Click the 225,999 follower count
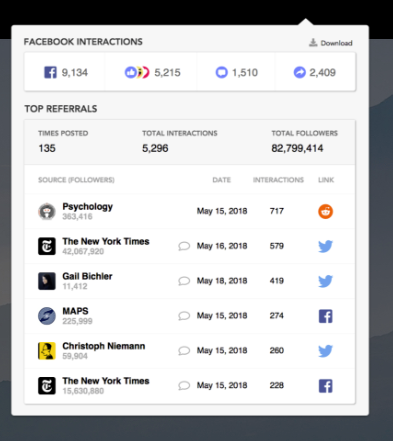Screen dimensions: 393x441 click(77, 321)
